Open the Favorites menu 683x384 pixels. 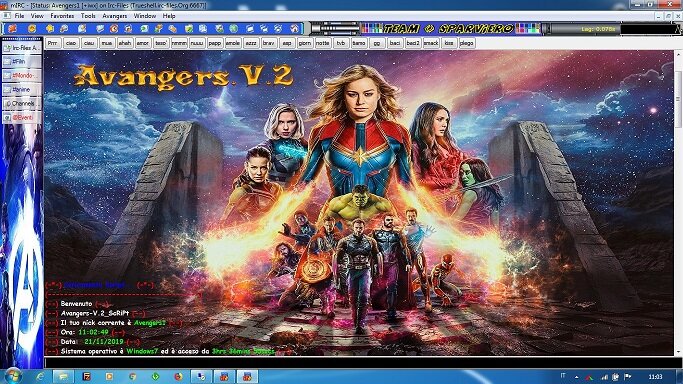pyautogui.click(x=62, y=16)
